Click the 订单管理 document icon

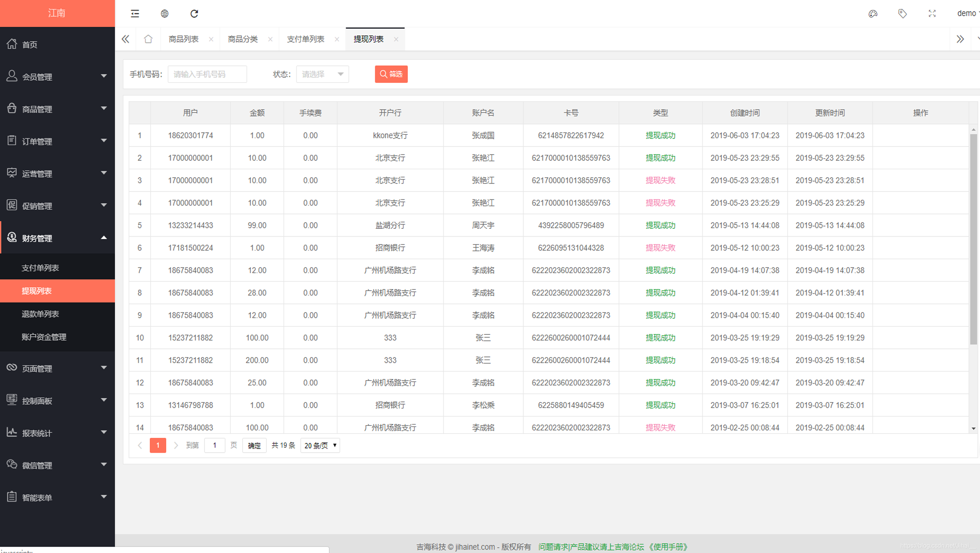pos(12,141)
